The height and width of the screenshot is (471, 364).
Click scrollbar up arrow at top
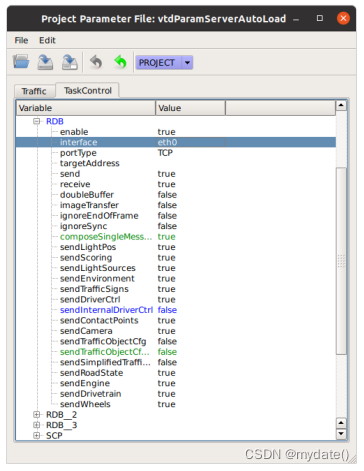341,106
